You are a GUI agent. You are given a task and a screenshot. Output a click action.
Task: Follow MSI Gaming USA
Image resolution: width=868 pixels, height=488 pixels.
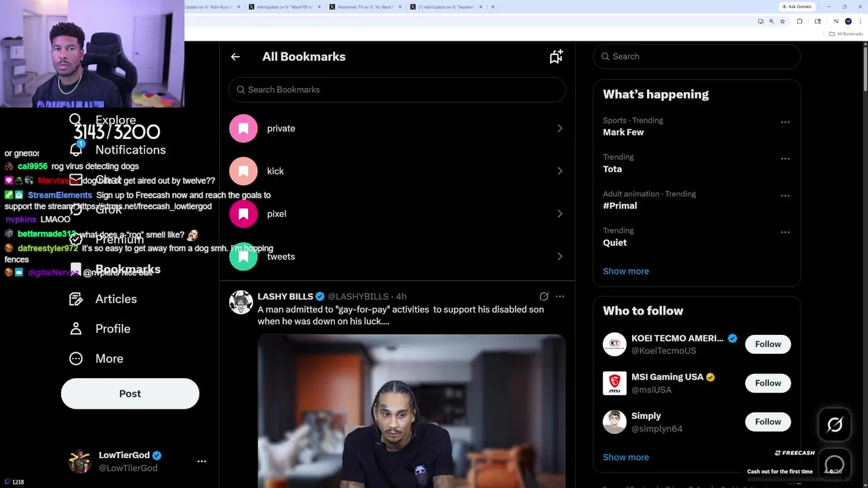coord(768,383)
